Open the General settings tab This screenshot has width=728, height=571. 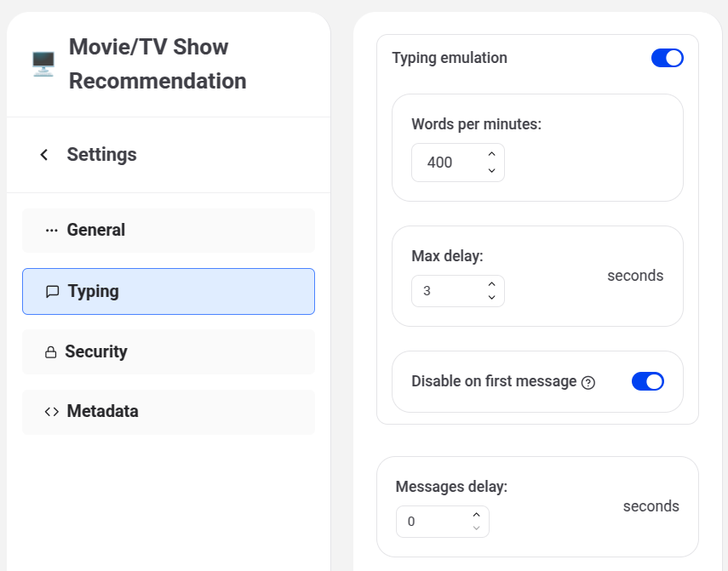point(168,231)
